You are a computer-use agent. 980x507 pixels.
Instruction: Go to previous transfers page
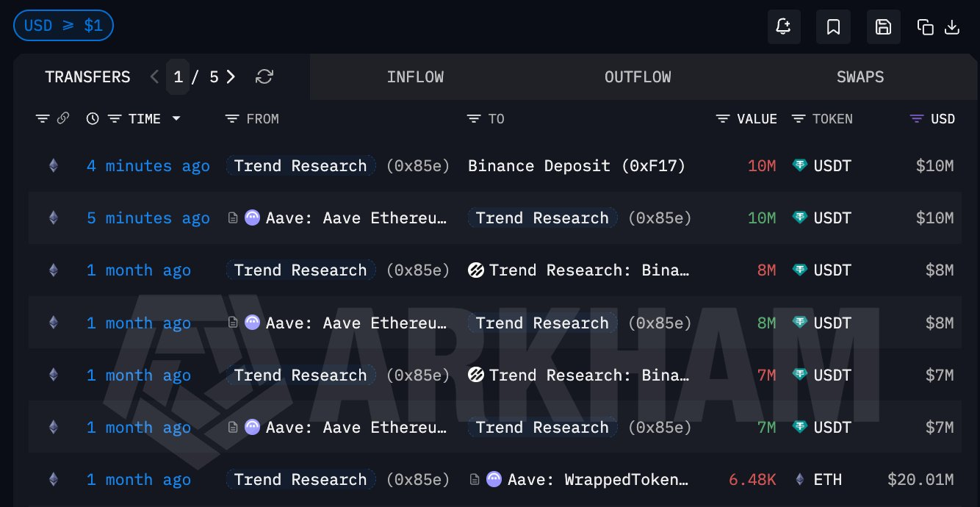point(154,77)
